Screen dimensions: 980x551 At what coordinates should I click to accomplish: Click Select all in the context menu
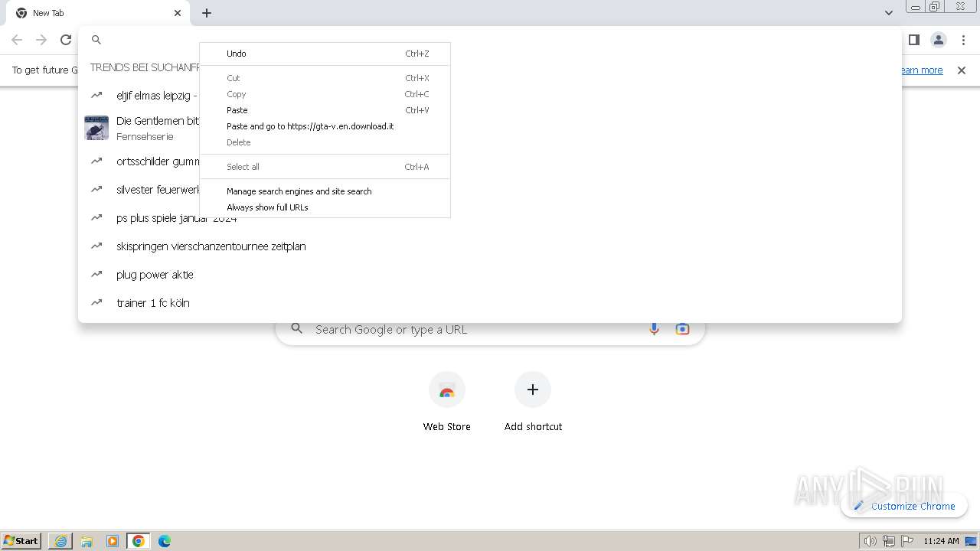pyautogui.click(x=325, y=167)
